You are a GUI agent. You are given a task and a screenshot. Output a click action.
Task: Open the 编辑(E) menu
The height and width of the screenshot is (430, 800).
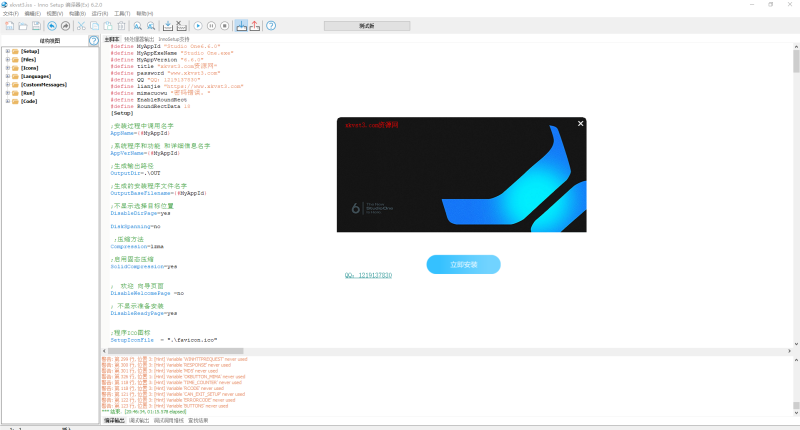[33, 14]
